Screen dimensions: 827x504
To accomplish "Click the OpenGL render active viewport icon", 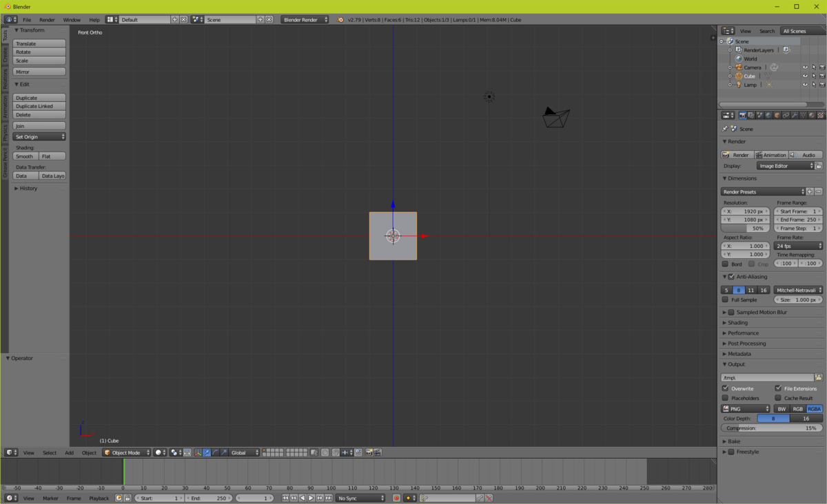I will [x=369, y=452].
